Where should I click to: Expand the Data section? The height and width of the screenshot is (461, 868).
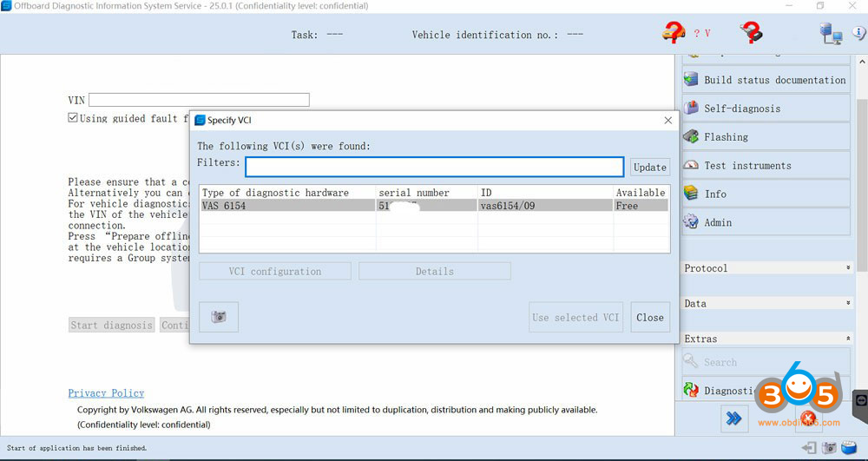[767, 303]
